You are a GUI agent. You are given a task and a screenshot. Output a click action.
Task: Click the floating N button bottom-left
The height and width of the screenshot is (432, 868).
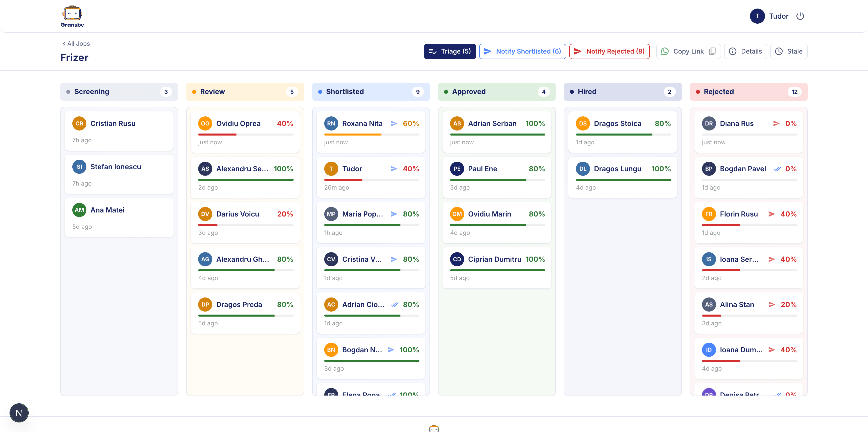point(19,412)
